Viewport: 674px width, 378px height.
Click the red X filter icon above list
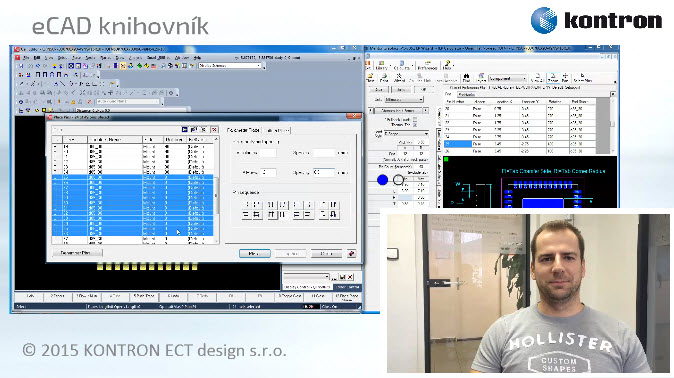click(214, 129)
